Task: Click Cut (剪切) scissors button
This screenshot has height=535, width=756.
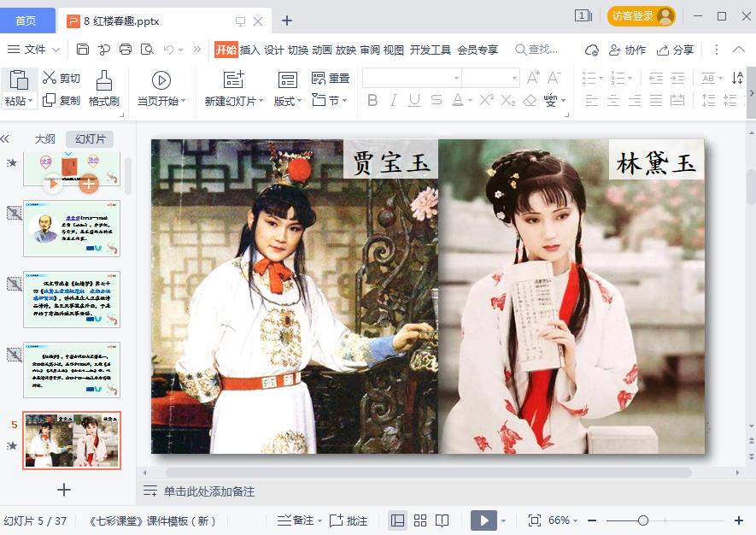Action: pos(62,78)
